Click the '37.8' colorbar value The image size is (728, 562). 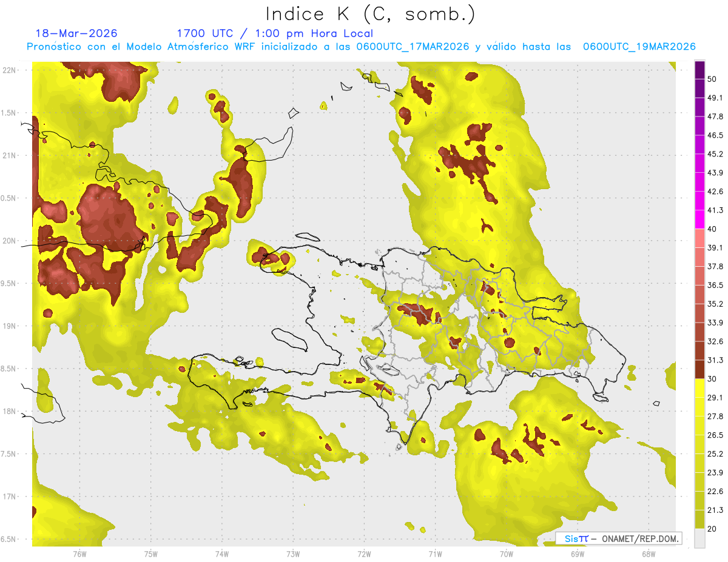tap(715, 266)
